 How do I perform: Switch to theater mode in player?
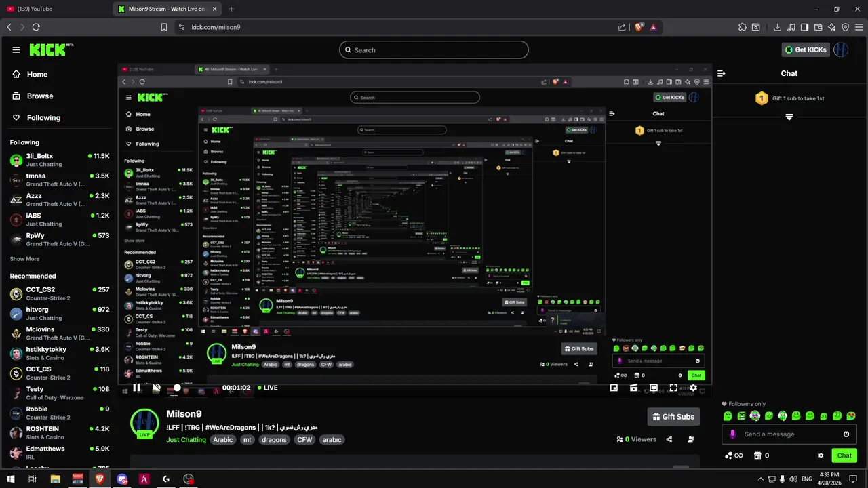(654, 388)
